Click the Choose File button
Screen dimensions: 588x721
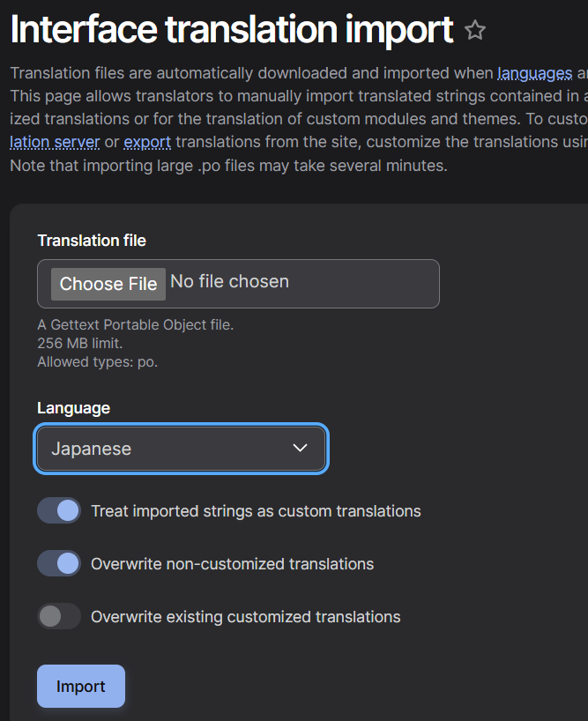(108, 284)
